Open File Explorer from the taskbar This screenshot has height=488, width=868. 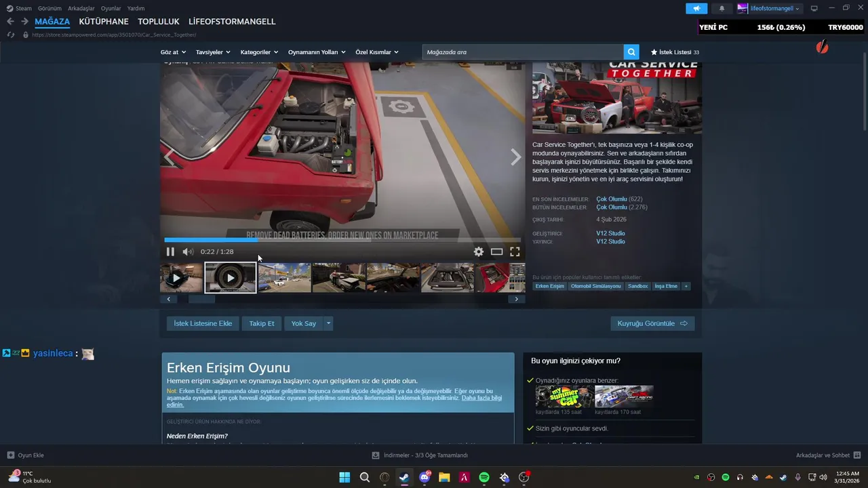click(x=444, y=477)
